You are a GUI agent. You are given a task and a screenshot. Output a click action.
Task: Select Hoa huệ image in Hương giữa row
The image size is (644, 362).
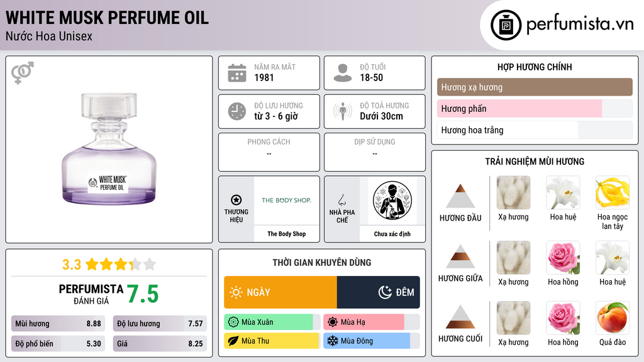coord(613,258)
